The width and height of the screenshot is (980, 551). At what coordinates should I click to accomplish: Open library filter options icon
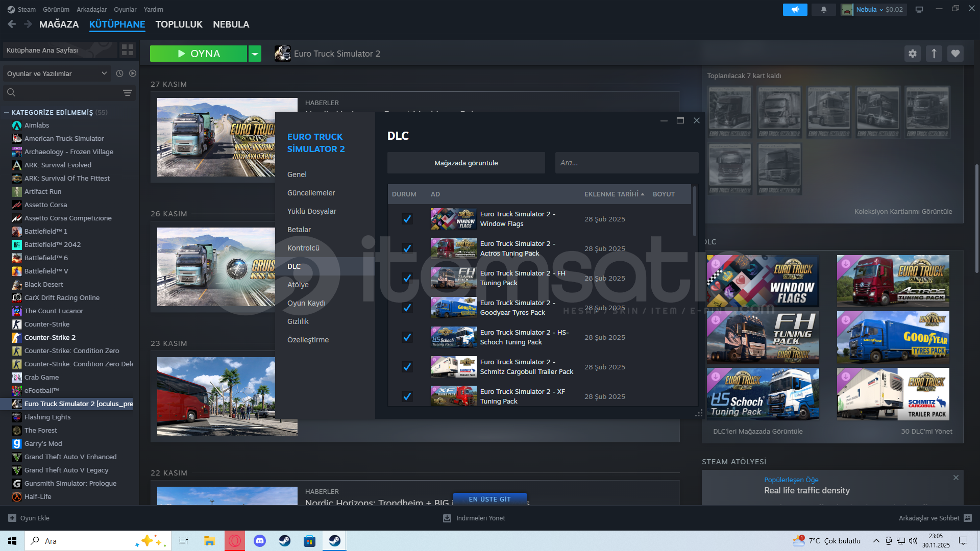(127, 93)
